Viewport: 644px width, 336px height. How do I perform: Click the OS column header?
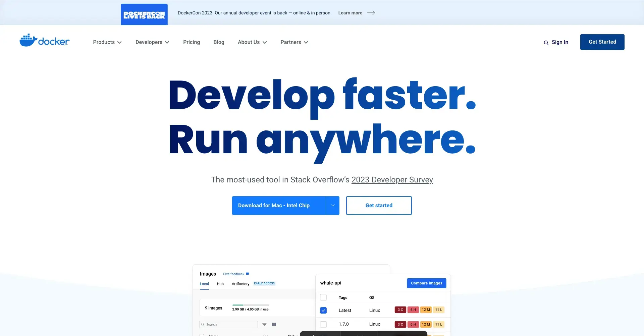[x=372, y=298]
